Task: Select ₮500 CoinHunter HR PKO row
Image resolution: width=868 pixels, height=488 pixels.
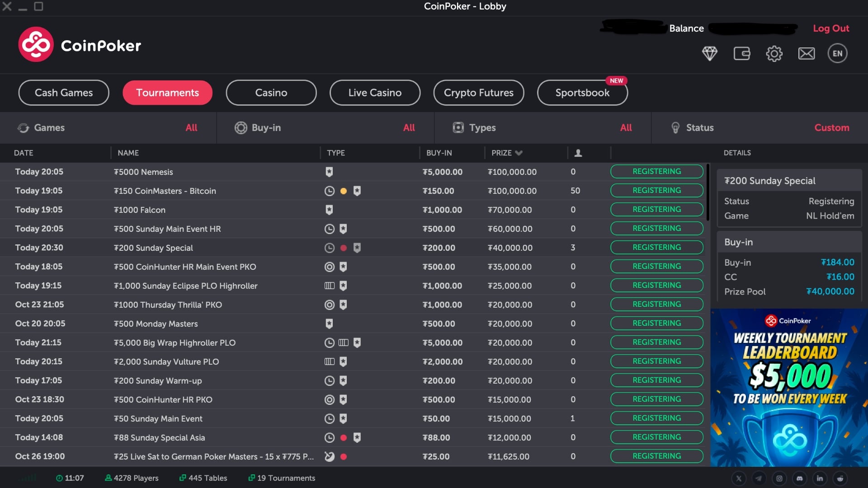Action: point(353,399)
